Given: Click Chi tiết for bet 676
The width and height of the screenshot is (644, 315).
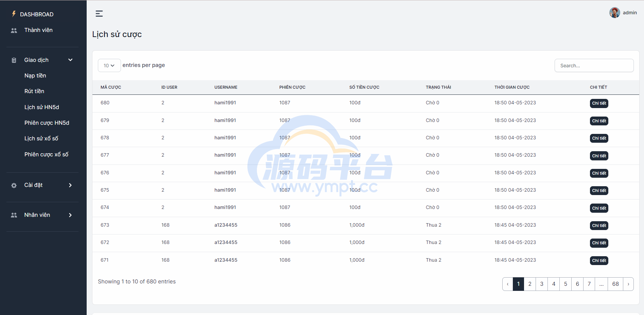Looking at the screenshot, I should 599,173.
